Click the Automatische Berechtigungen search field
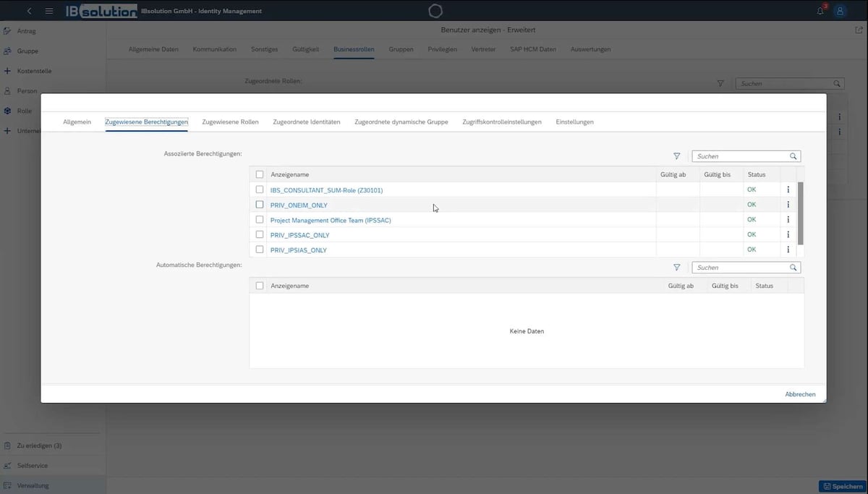Viewport: 868px width, 494px height. (740, 268)
